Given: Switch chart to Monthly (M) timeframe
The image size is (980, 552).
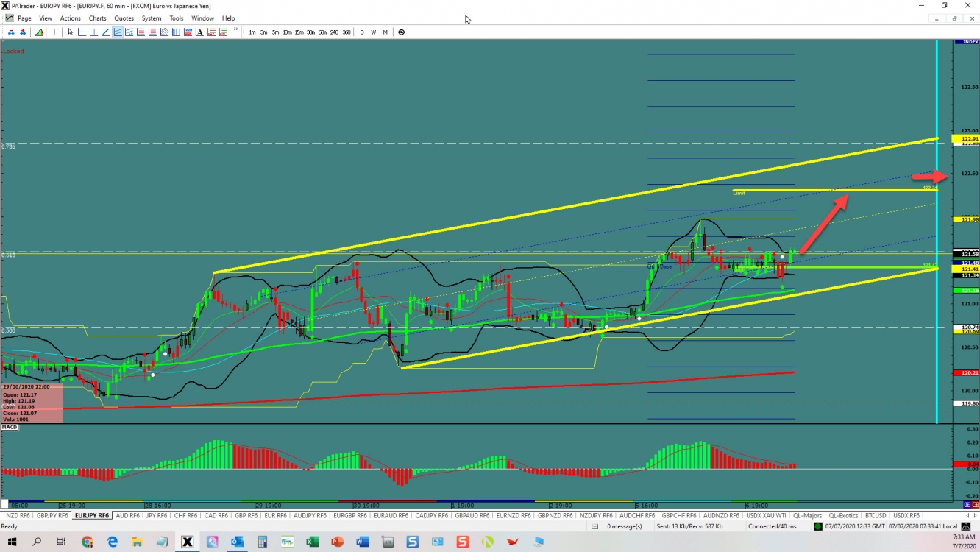Looking at the screenshot, I should [x=385, y=32].
